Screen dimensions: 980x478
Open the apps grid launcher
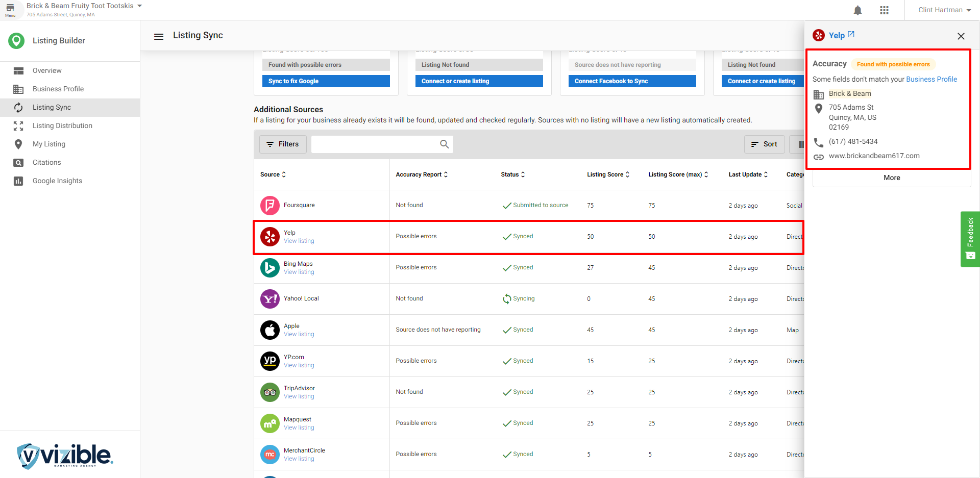click(x=884, y=10)
